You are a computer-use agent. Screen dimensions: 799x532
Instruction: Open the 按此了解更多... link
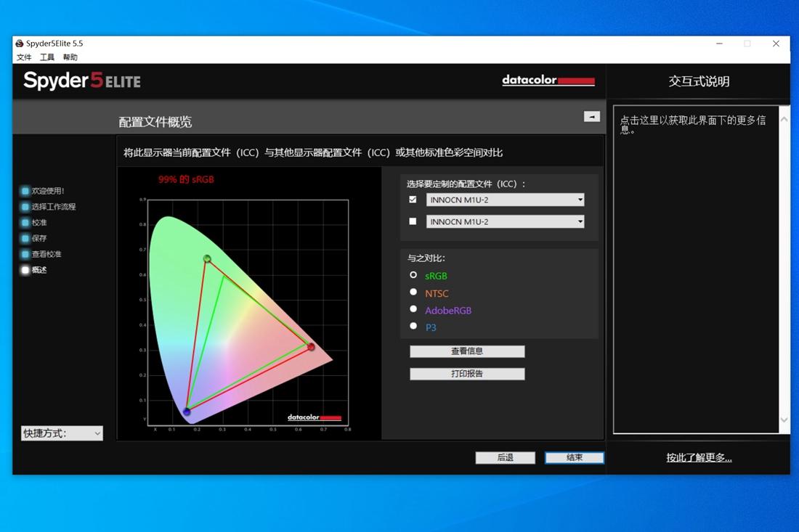[699, 458]
